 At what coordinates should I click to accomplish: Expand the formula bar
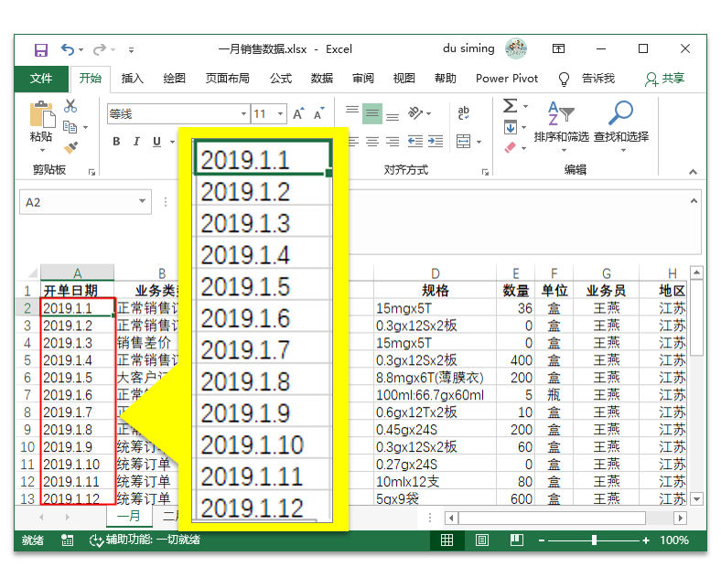pyautogui.click(x=694, y=201)
